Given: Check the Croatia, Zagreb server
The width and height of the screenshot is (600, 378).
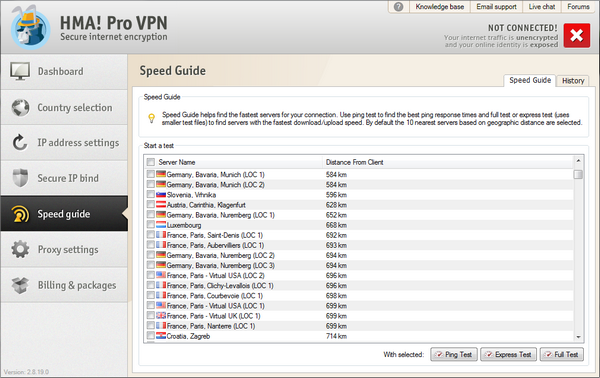Looking at the screenshot, I should [151, 336].
